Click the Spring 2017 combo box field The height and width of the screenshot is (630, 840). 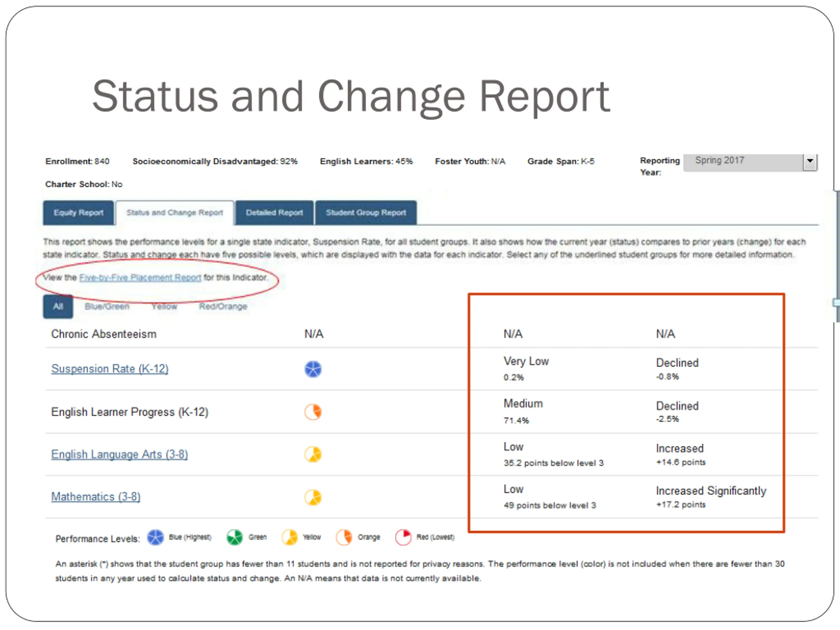(x=743, y=161)
